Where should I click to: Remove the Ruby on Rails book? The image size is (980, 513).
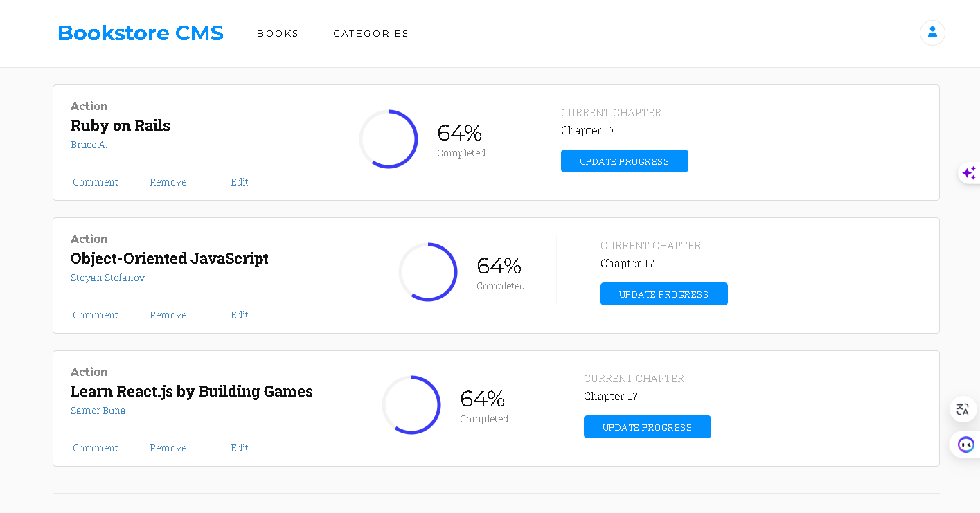click(168, 182)
